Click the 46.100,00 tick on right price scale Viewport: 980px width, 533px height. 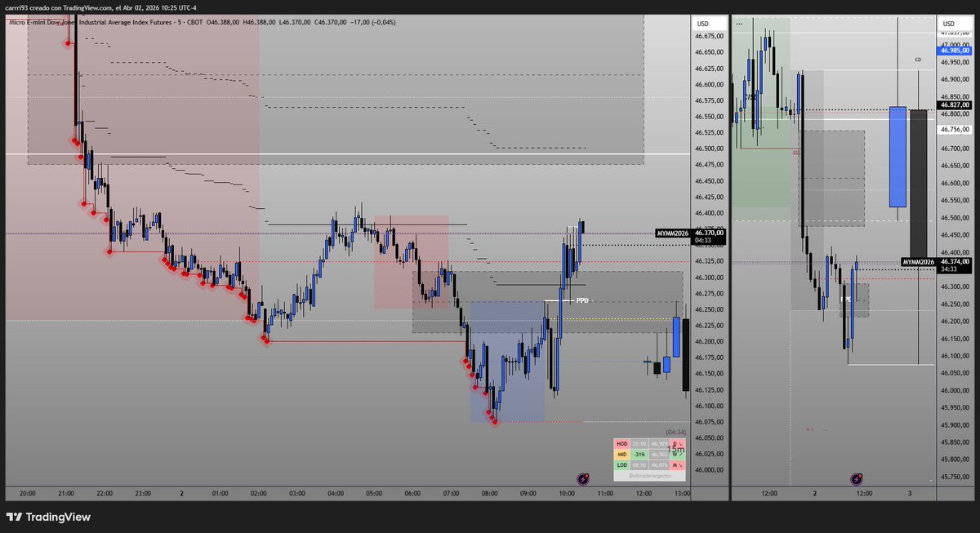(955, 356)
